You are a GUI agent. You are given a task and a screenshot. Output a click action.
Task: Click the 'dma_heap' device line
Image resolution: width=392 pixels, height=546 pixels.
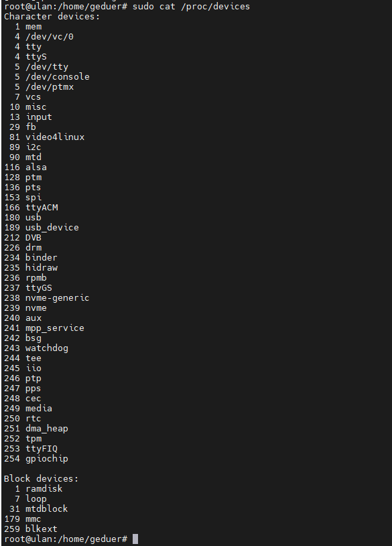tap(36, 429)
